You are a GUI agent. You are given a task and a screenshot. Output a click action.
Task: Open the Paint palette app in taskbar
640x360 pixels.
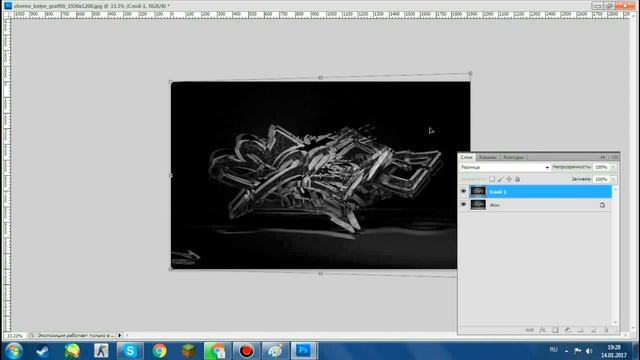coord(275,351)
